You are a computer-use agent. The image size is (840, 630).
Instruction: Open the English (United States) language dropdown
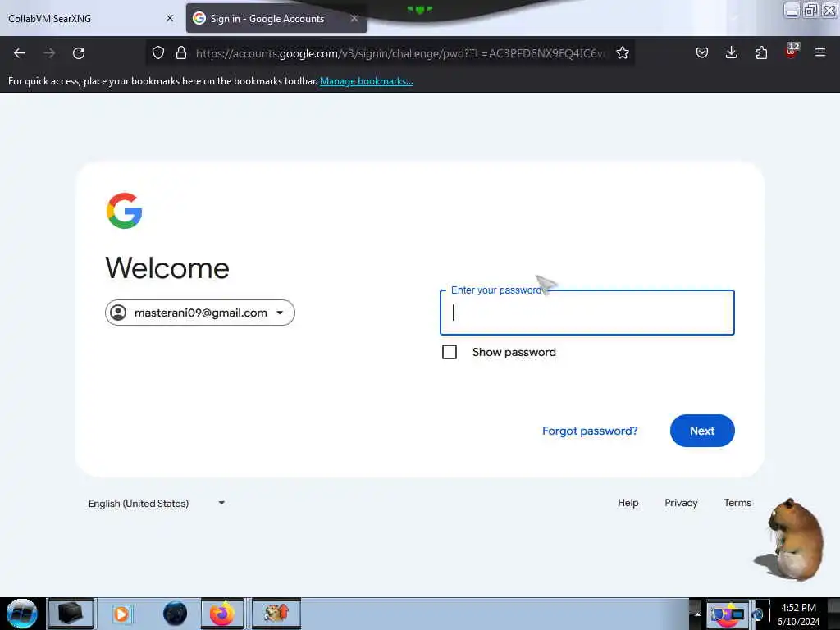157,503
